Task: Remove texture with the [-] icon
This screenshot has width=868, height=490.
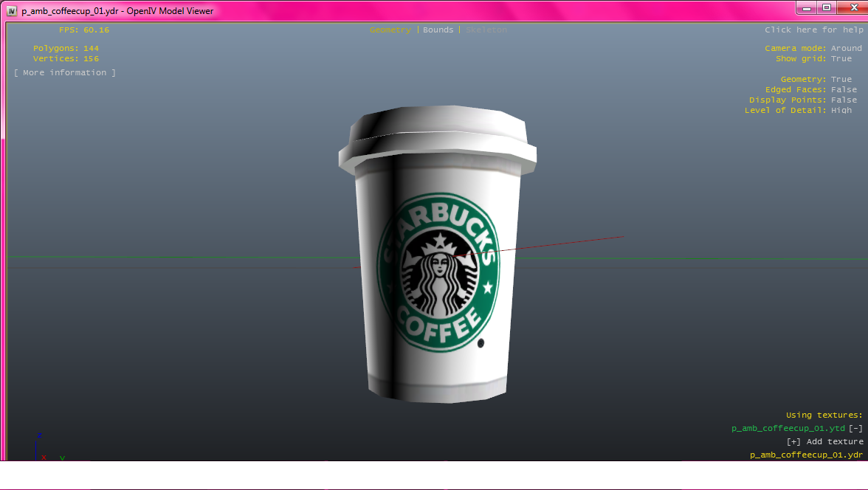Action: coord(855,428)
